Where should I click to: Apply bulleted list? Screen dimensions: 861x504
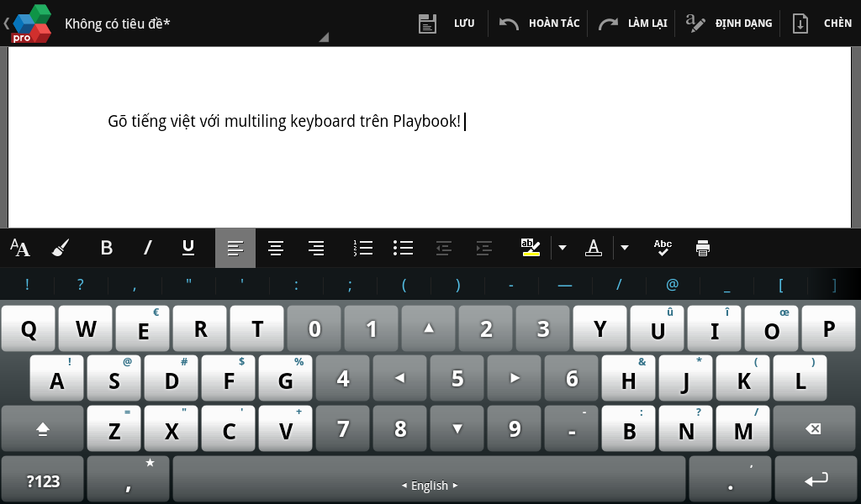pos(403,248)
